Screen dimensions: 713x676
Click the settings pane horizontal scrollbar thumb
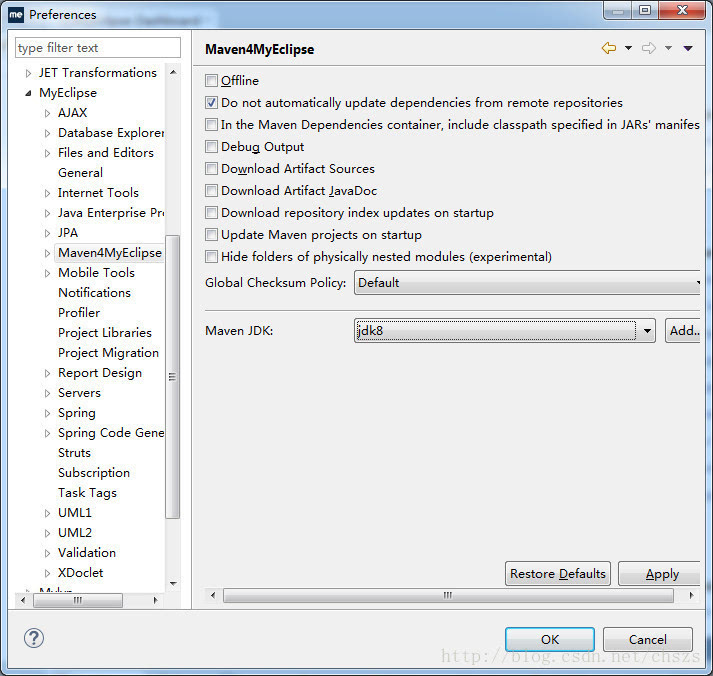448,595
